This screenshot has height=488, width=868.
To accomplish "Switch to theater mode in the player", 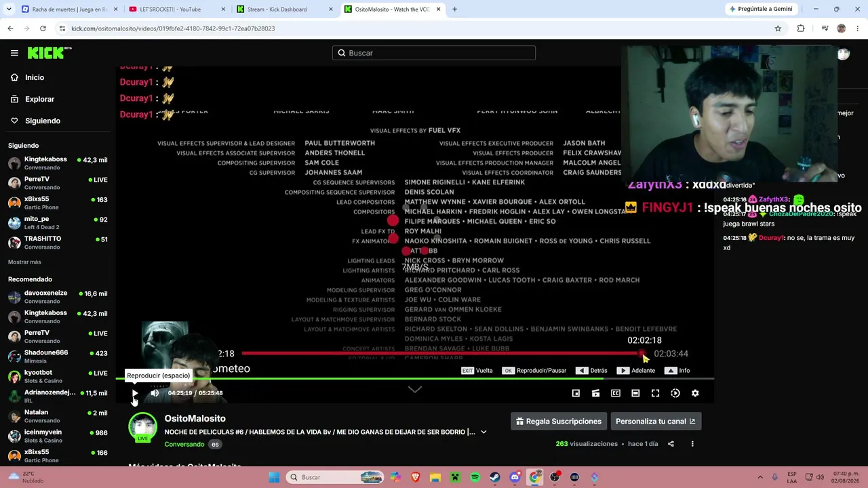I will pyautogui.click(x=635, y=393).
